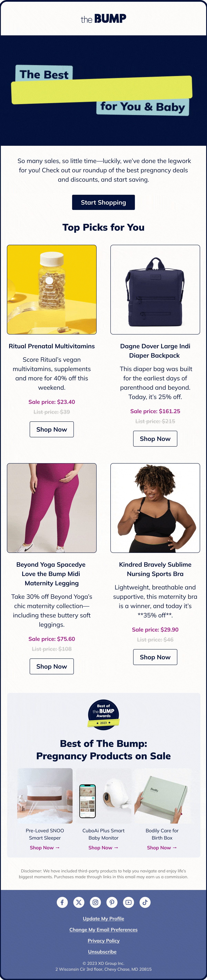Click the Start Shopping button

(x=103, y=202)
